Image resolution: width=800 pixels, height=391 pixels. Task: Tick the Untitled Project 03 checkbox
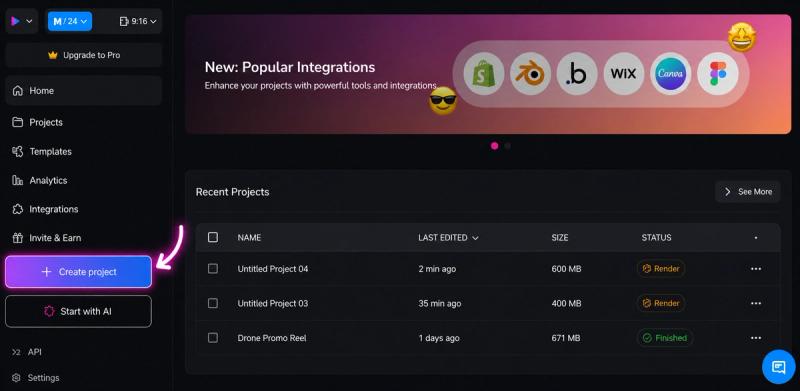(x=213, y=303)
